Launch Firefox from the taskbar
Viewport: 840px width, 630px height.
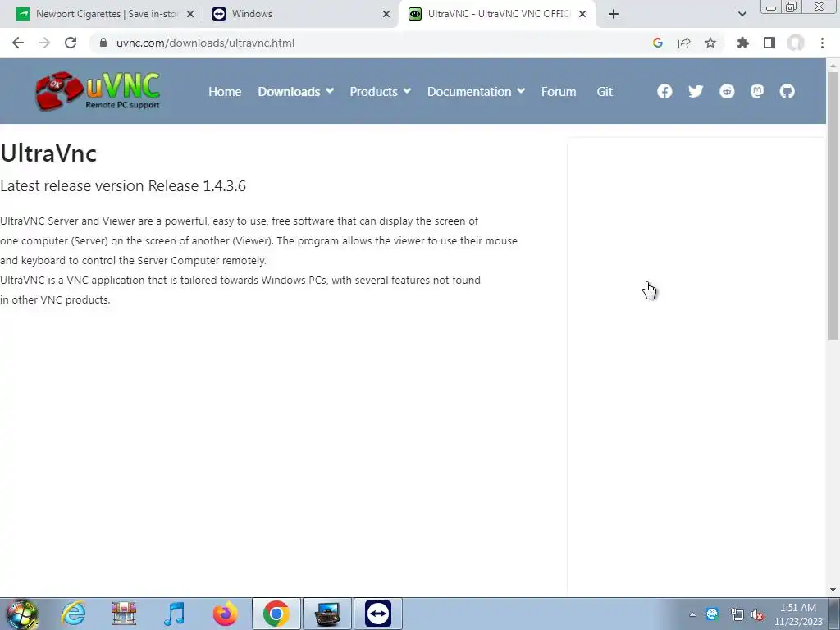click(x=225, y=614)
